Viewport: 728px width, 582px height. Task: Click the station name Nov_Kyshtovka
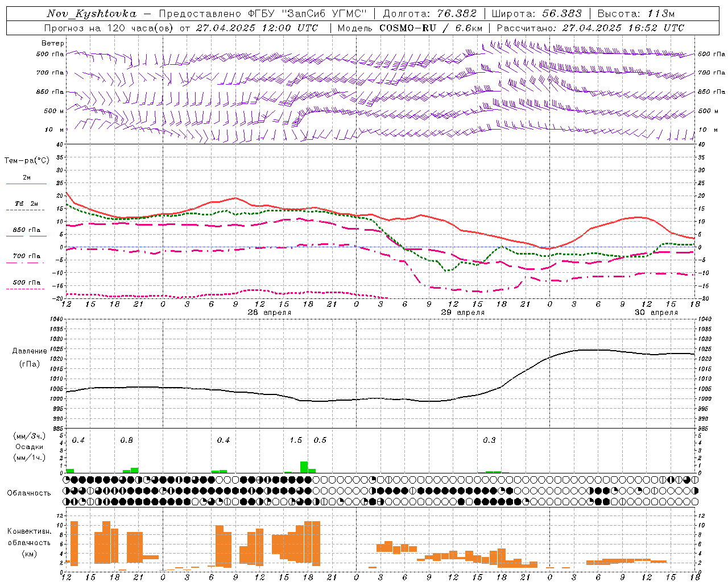91,14
